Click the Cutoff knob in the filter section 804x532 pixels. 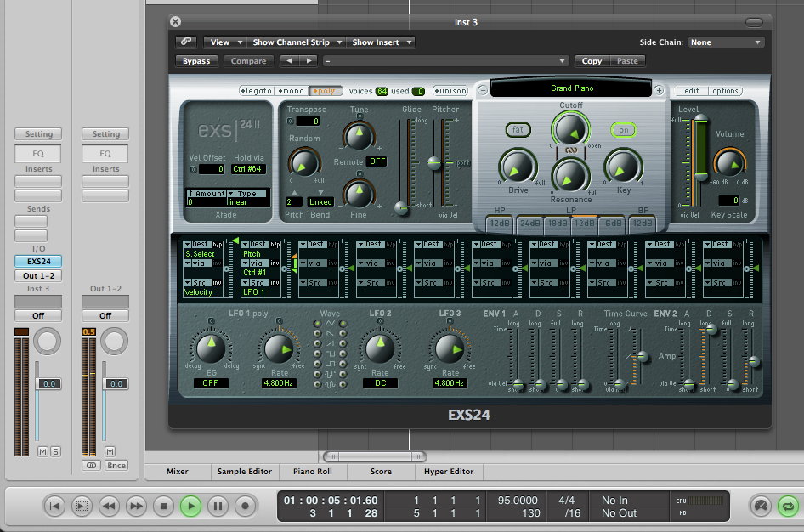coord(570,129)
